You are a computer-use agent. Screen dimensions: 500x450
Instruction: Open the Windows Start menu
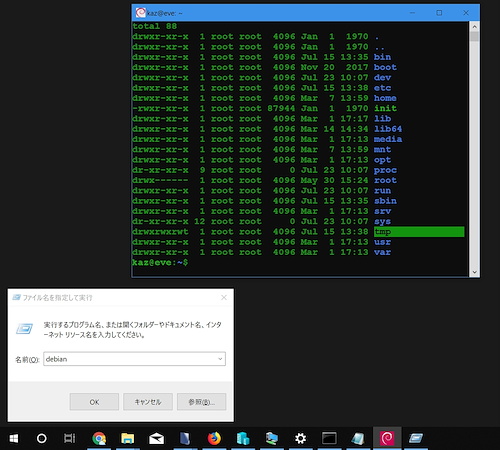(x=14, y=438)
